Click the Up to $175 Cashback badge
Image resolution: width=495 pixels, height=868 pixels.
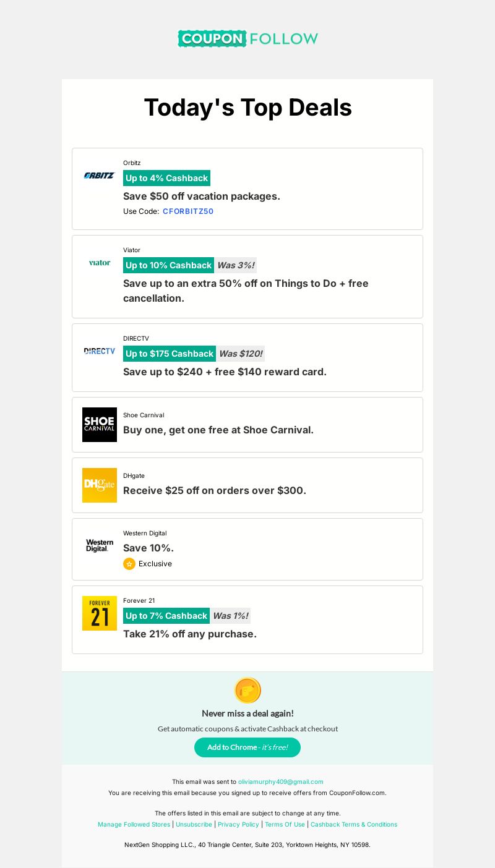click(x=170, y=354)
